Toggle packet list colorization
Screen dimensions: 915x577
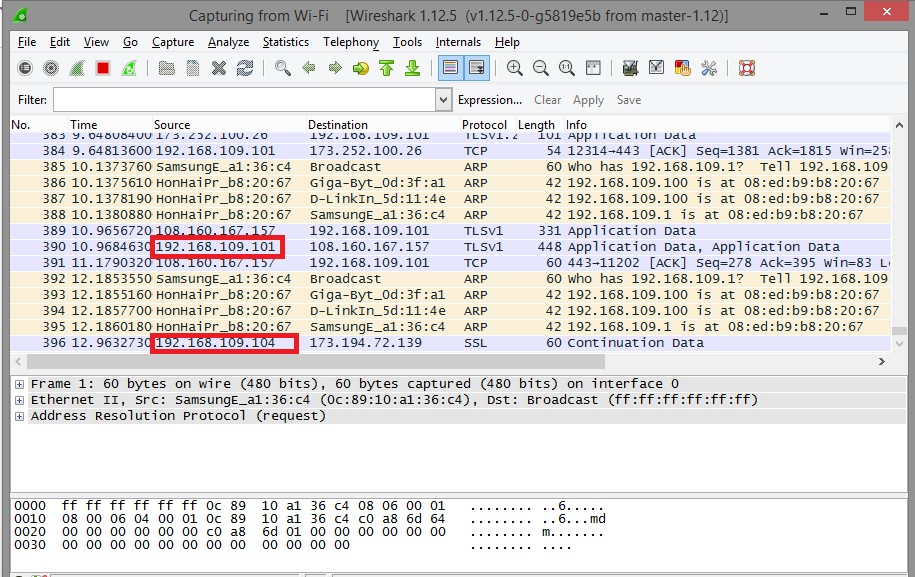(450, 68)
